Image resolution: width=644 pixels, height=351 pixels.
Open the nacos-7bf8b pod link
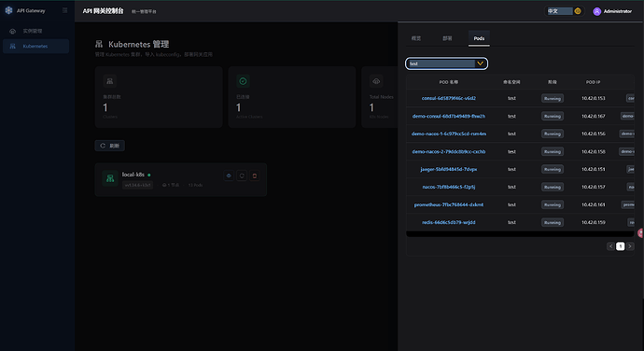click(x=449, y=187)
